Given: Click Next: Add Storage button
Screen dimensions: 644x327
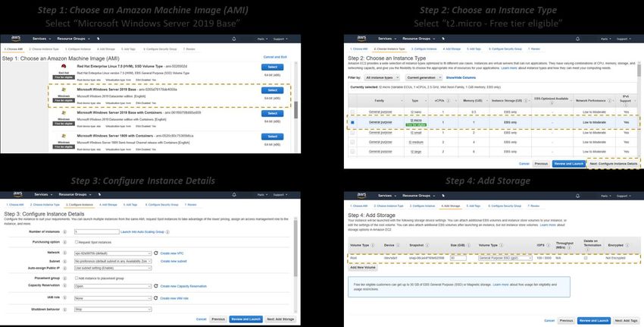Looking at the screenshot, I should (x=280, y=319).
